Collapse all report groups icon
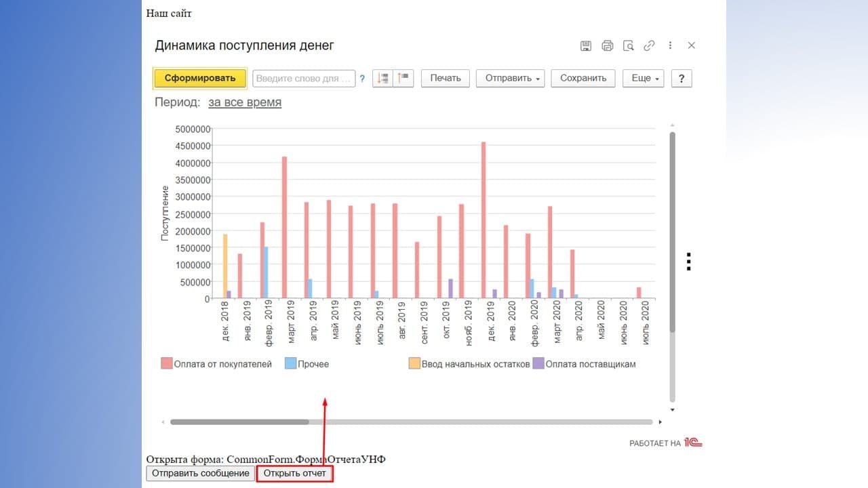 (403, 78)
